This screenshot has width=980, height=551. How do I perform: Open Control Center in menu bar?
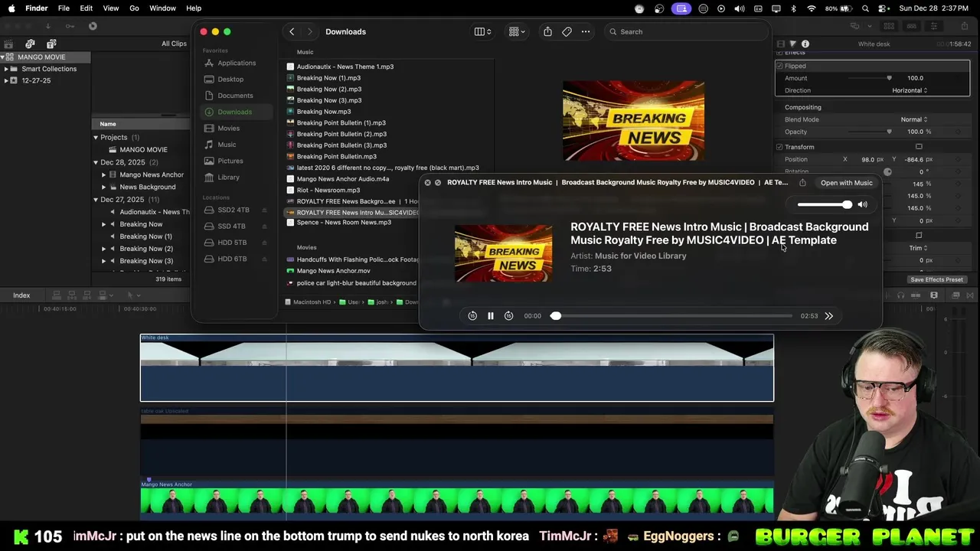pyautogui.click(x=883, y=8)
